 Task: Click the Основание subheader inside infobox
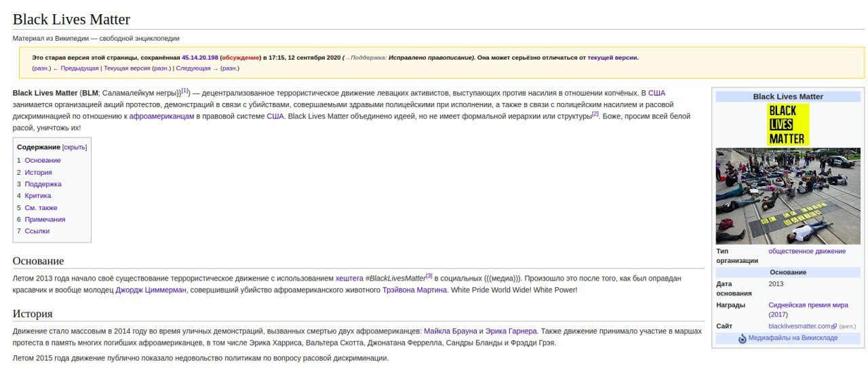[788, 272]
